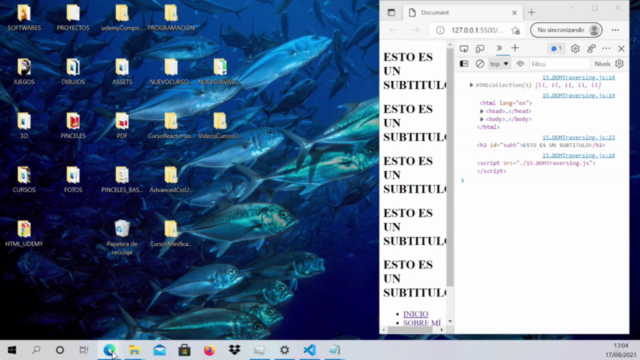
Task: Focus the console Filtro input field
Action: 559,64
